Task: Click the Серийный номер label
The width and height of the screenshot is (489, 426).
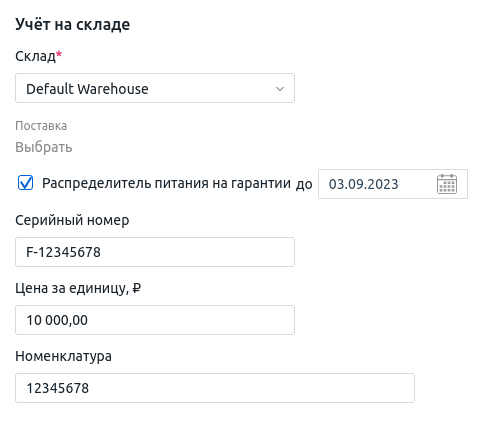Action: [x=72, y=220]
